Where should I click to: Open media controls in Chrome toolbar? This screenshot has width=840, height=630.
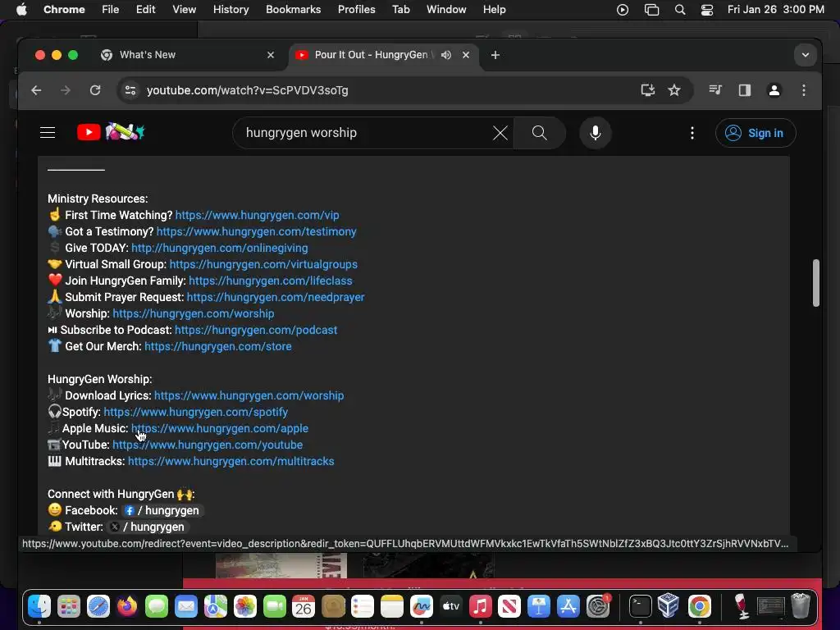[x=715, y=90]
